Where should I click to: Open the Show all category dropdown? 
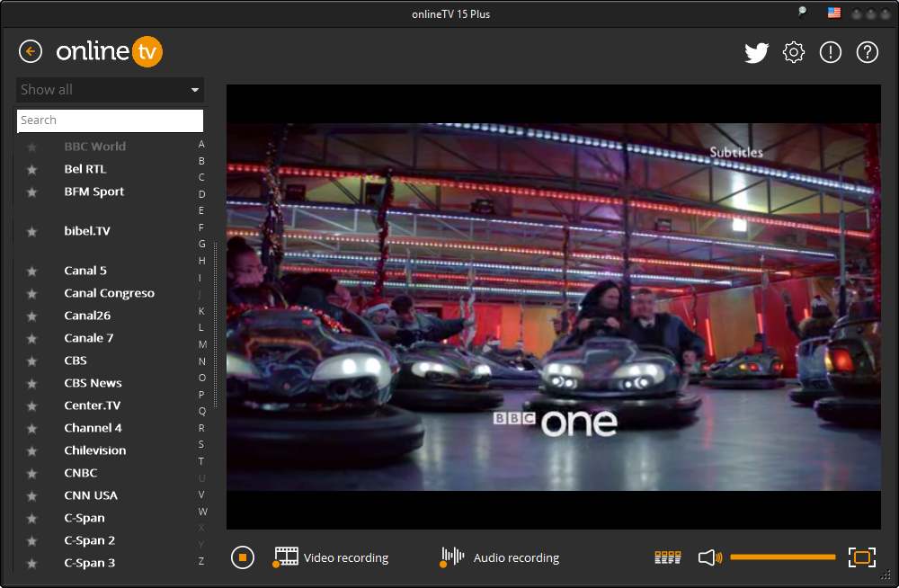pos(110,90)
